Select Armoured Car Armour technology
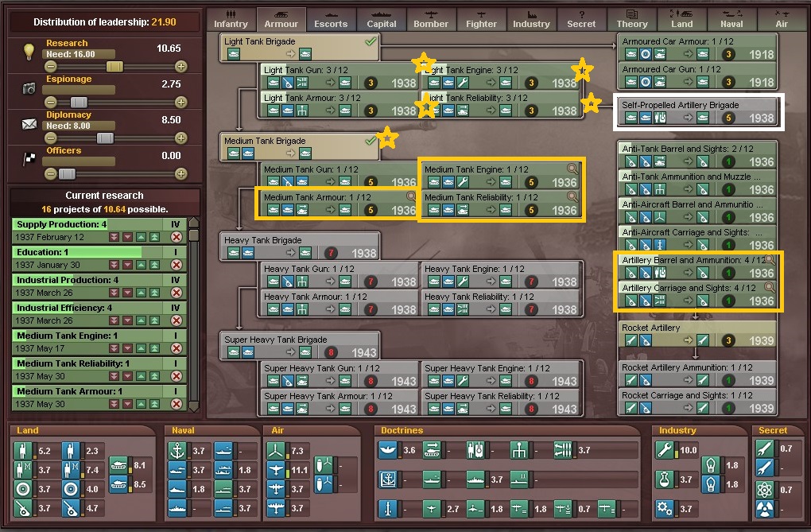The image size is (811, 532). (x=698, y=48)
